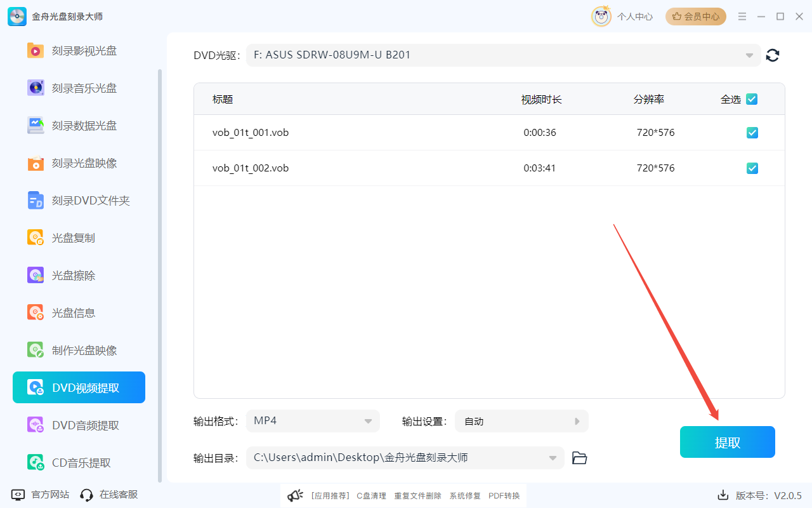The height and width of the screenshot is (508, 812).
Task: Click the 标题 column header
Action: click(x=223, y=99)
